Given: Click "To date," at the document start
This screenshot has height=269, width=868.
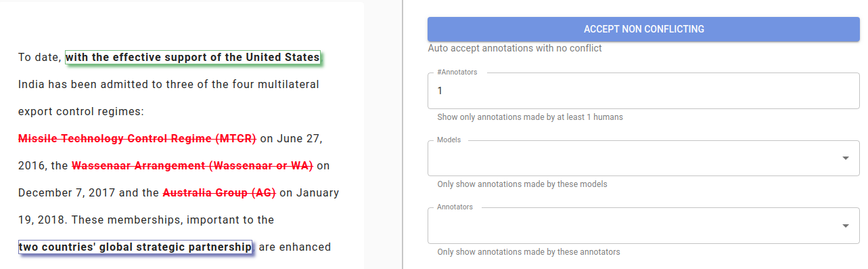Looking at the screenshot, I should pyautogui.click(x=40, y=58).
